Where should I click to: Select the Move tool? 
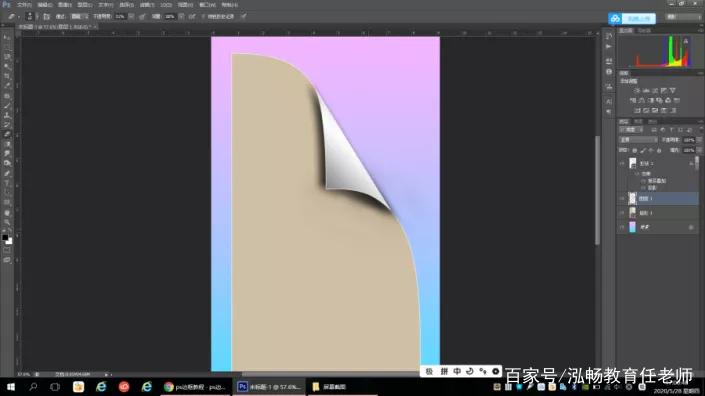(x=7, y=37)
